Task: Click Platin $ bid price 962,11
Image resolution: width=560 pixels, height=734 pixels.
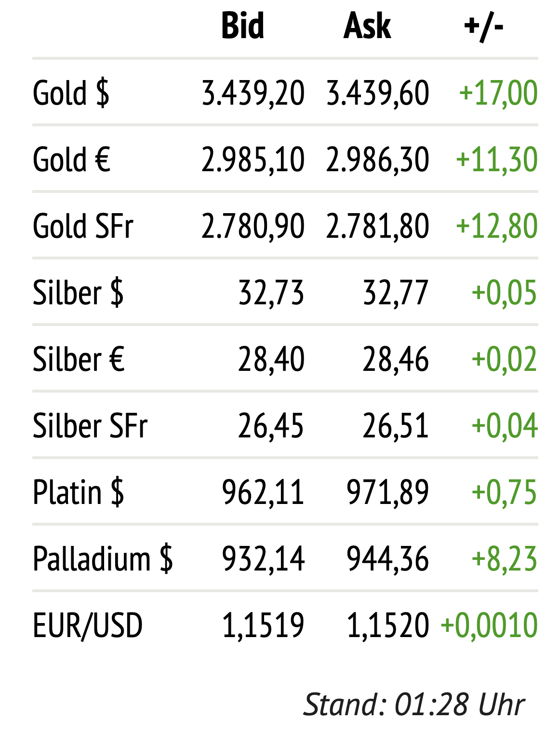Action: [263, 492]
